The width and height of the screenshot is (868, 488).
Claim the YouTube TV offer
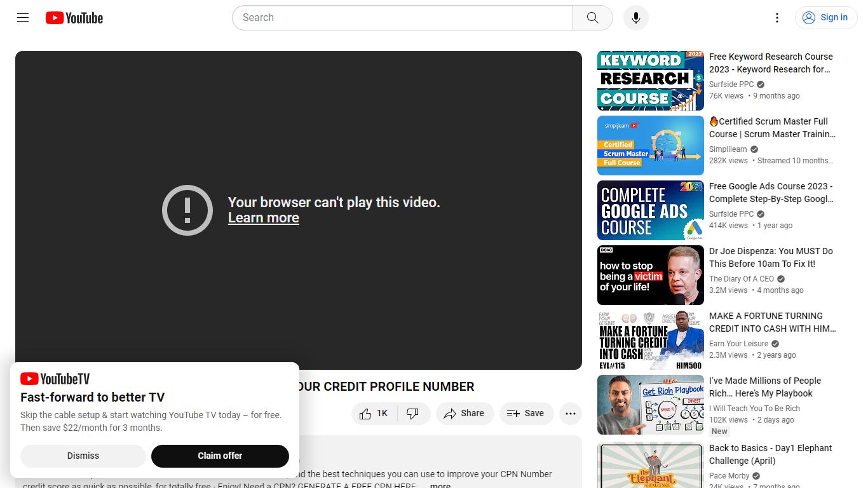220,456
